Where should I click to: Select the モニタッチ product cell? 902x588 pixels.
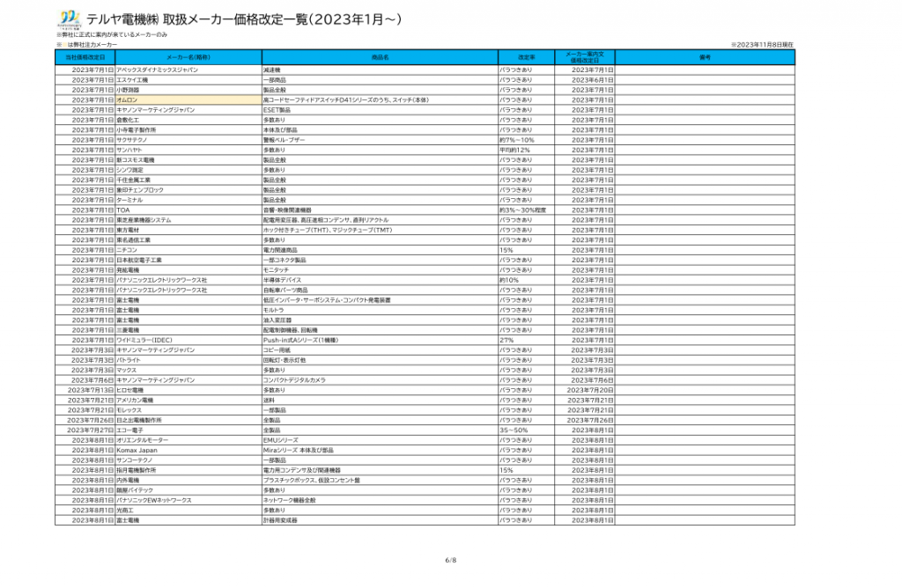380,270
